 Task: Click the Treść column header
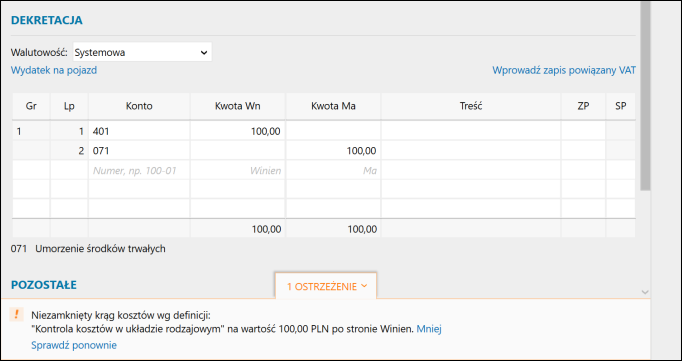click(471, 106)
